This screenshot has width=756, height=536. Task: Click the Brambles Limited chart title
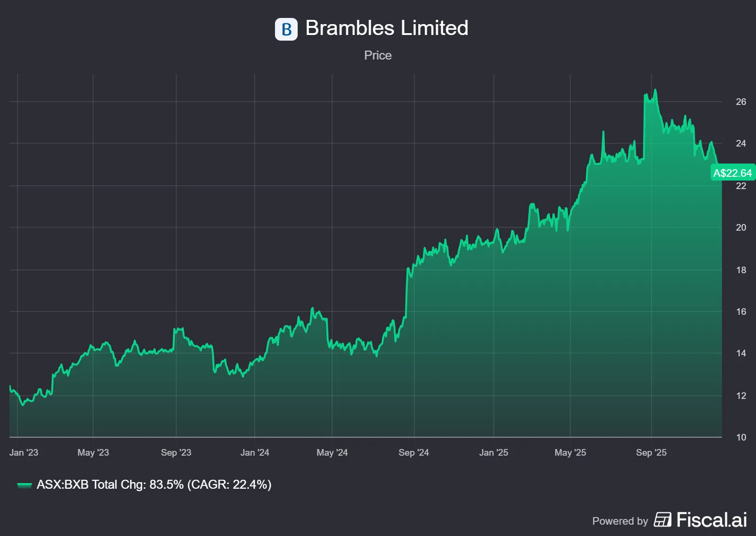[387, 28]
